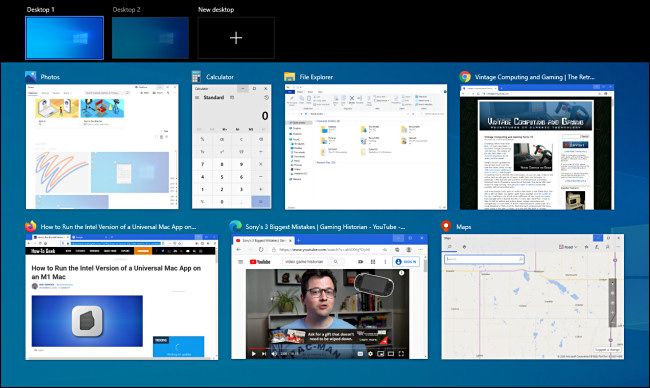Open the Vintage Computing and Gaming Chrome window

click(x=537, y=147)
